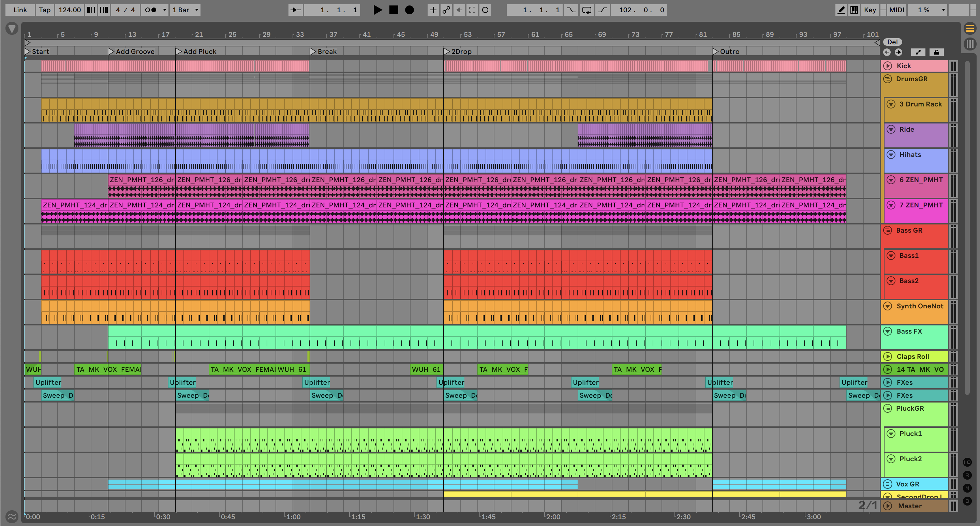980x526 pixels.
Task: Click the Stop transport button
Action: tap(394, 10)
